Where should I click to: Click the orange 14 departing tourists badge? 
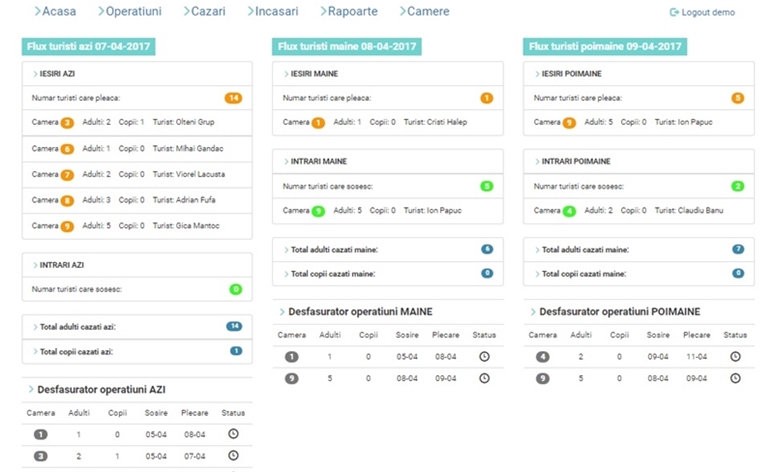point(233,98)
